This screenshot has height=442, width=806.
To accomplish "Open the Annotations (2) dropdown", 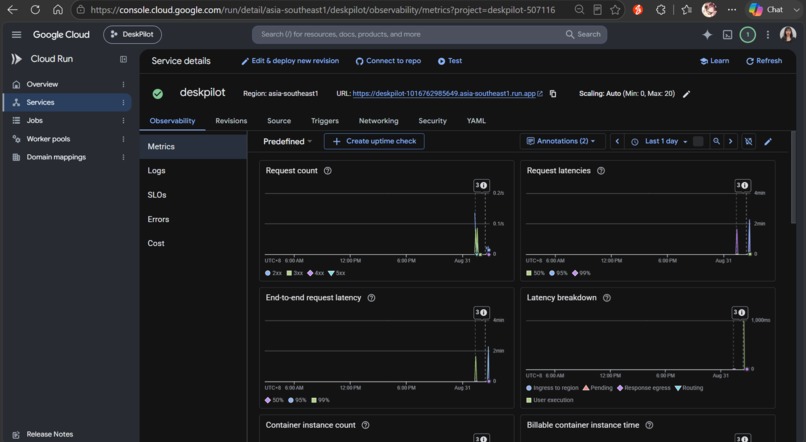I will (x=561, y=141).
